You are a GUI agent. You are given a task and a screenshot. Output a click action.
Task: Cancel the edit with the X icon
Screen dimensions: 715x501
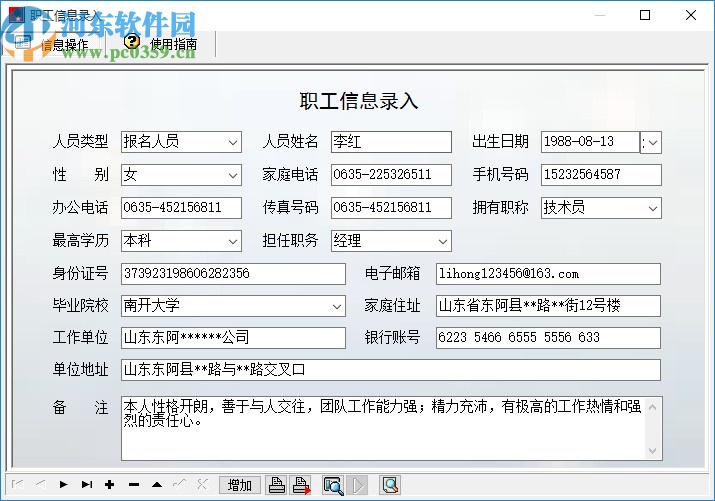(202, 484)
